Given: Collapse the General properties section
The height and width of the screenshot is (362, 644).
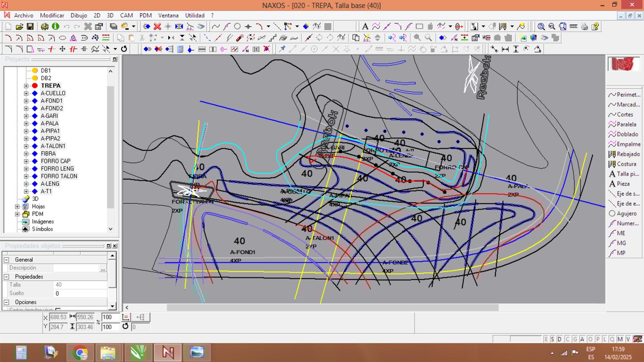Looking at the screenshot, I should [x=6, y=260].
